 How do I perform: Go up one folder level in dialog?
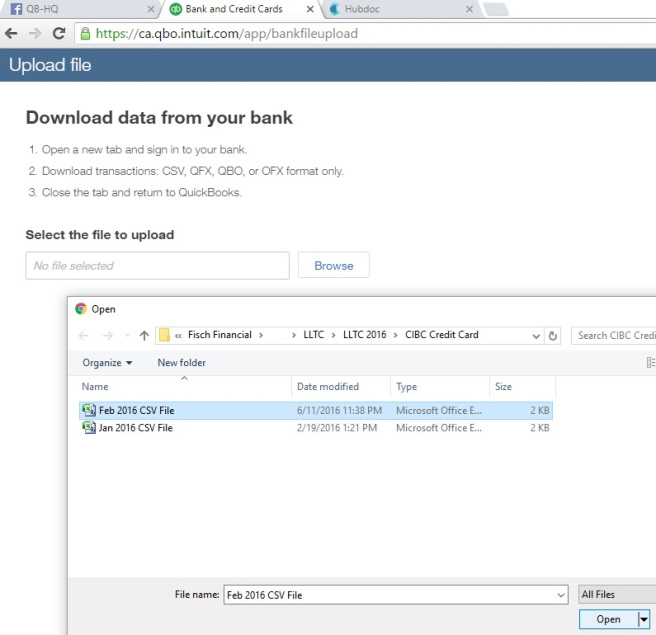click(144, 335)
